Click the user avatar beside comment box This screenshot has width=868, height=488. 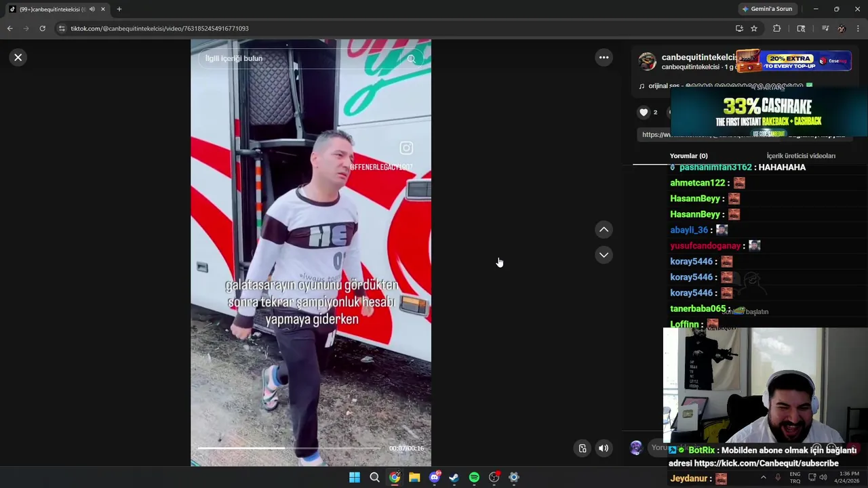[x=636, y=447]
